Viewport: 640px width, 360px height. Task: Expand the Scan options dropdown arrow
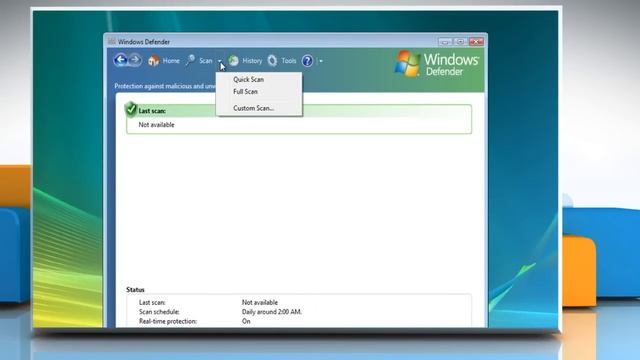pyautogui.click(x=219, y=61)
